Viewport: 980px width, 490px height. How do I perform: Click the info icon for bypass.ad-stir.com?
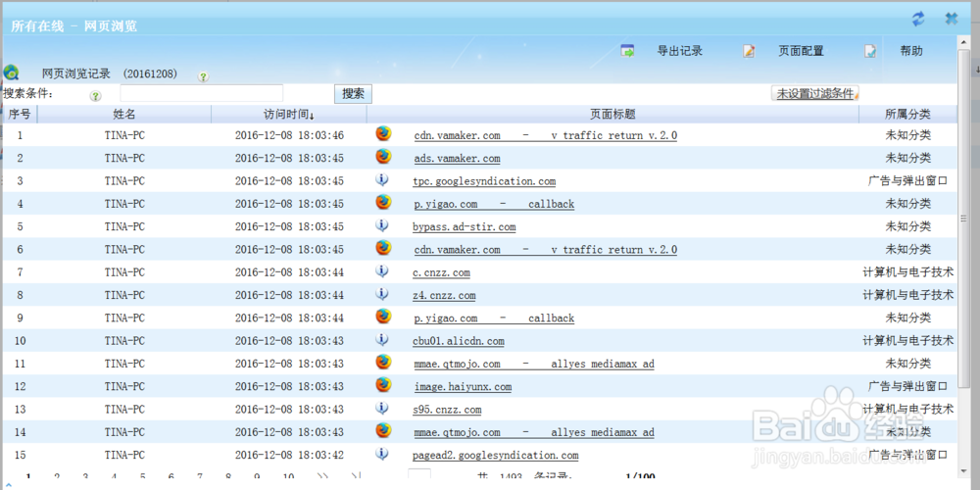[x=382, y=225]
